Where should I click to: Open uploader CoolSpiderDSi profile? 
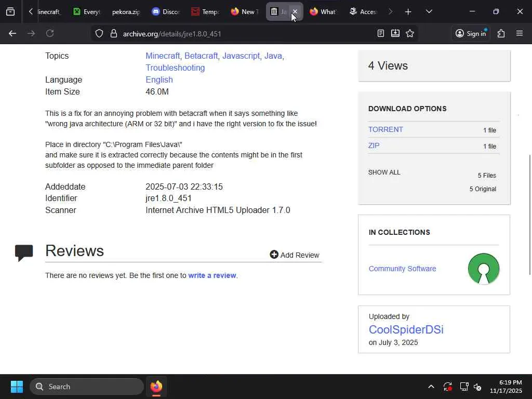point(406,329)
